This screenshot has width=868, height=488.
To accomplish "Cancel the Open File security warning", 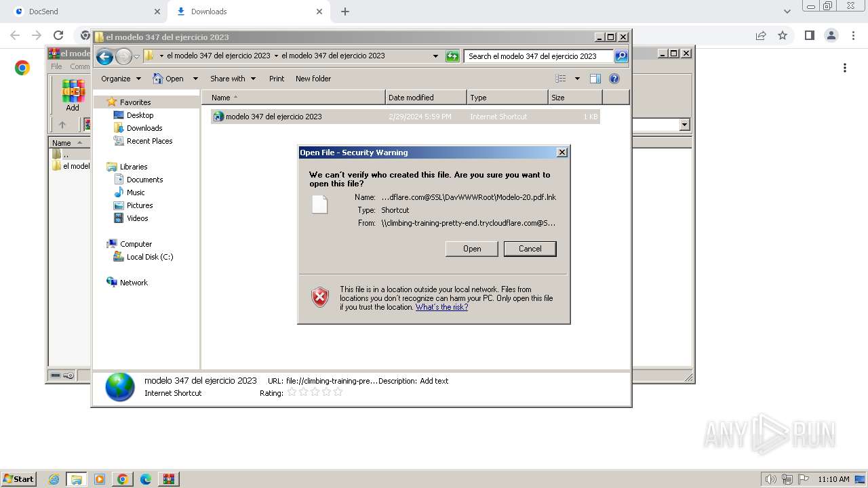I will (530, 249).
